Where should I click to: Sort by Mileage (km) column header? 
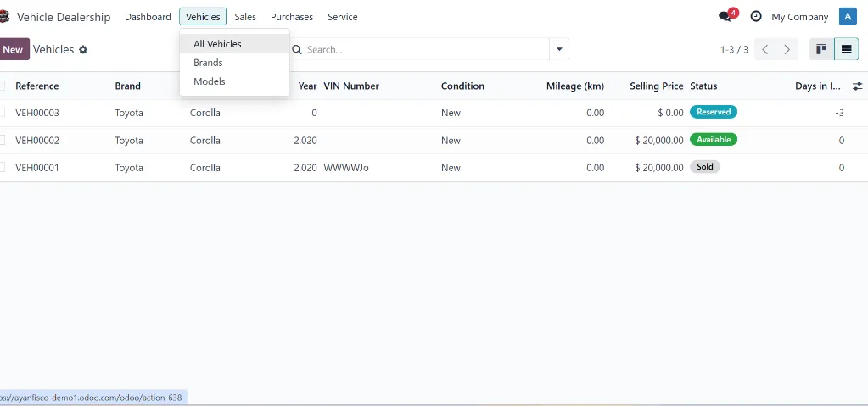tap(575, 86)
